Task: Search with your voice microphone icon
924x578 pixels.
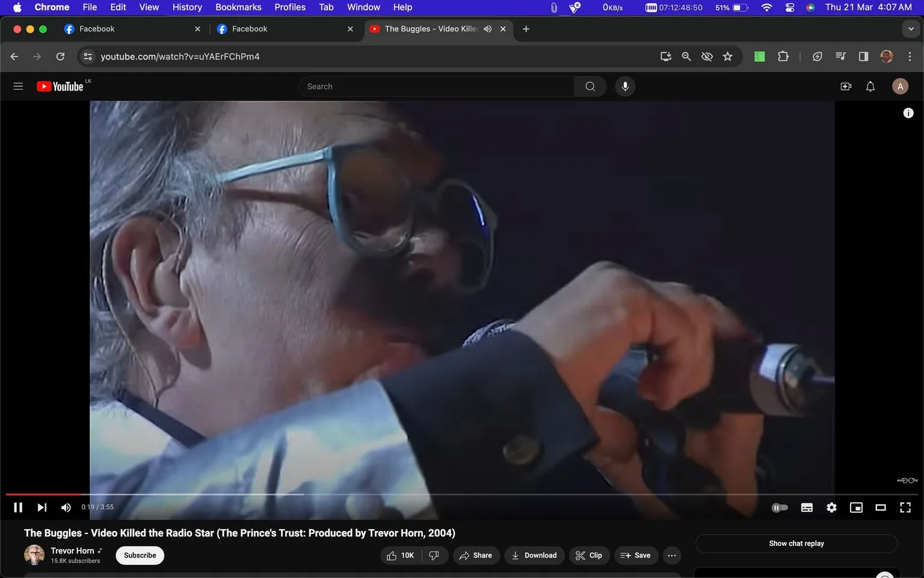Action: tap(625, 87)
